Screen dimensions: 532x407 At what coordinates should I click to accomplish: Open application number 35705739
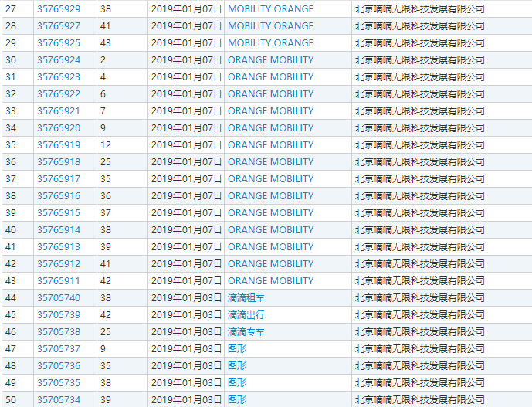(59, 314)
